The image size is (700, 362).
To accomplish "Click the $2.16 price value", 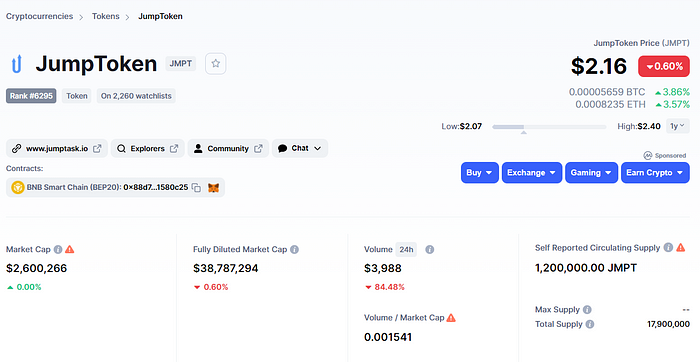I will [x=599, y=66].
